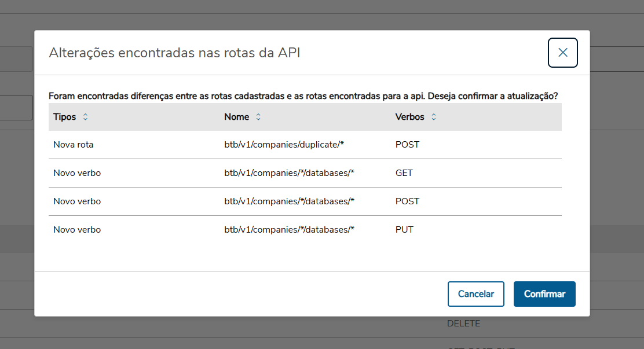Select route btb/v1/companies/duplicate/*
This screenshot has height=349, width=644.
click(x=284, y=145)
